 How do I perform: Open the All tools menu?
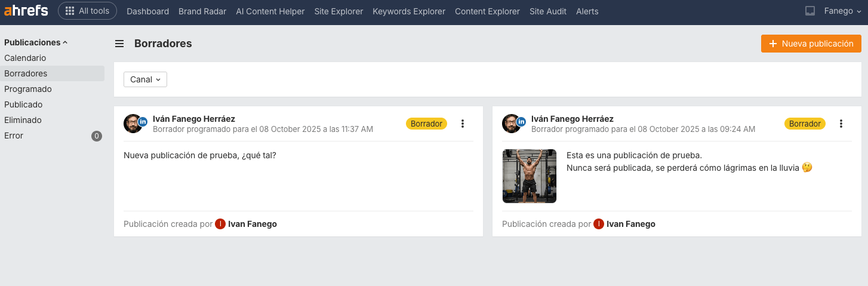pos(87,11)
